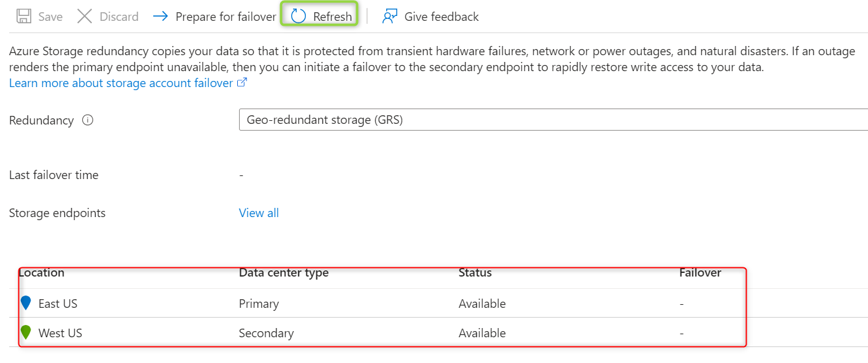This screenshot has height=363, width=868.
Task: Open Learn more about storage account failover
Action: pos(121,83)
